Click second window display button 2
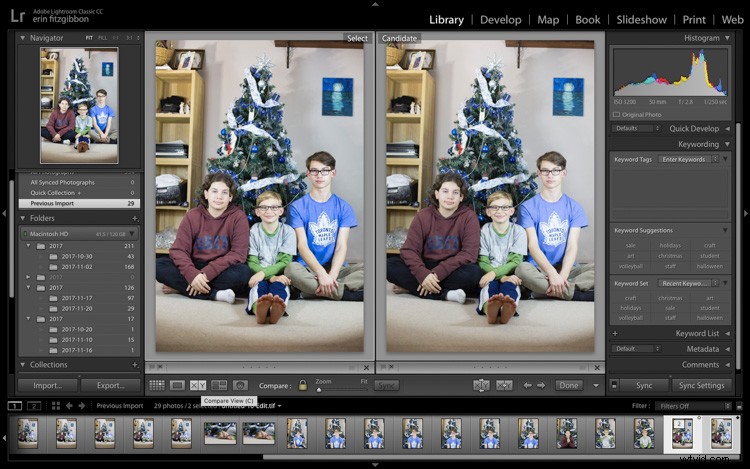The height and width of the screenshot is (469, 750). point(34,406)
